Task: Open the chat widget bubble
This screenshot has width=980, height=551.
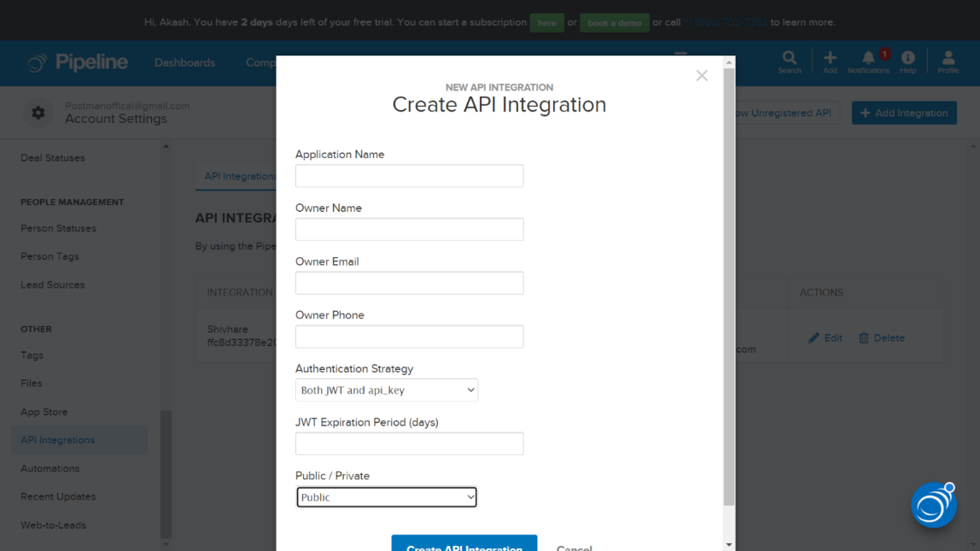Action: 933,505
